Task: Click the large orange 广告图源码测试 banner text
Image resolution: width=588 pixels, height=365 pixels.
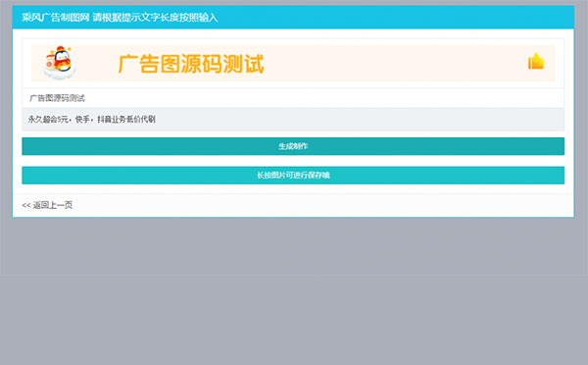Action: pyautogui.click(x=191, y=64)
